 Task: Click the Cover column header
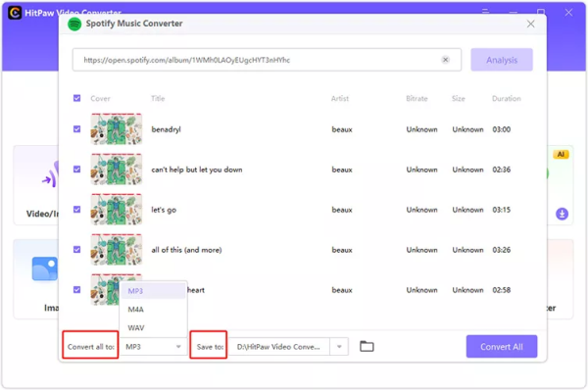100,98
